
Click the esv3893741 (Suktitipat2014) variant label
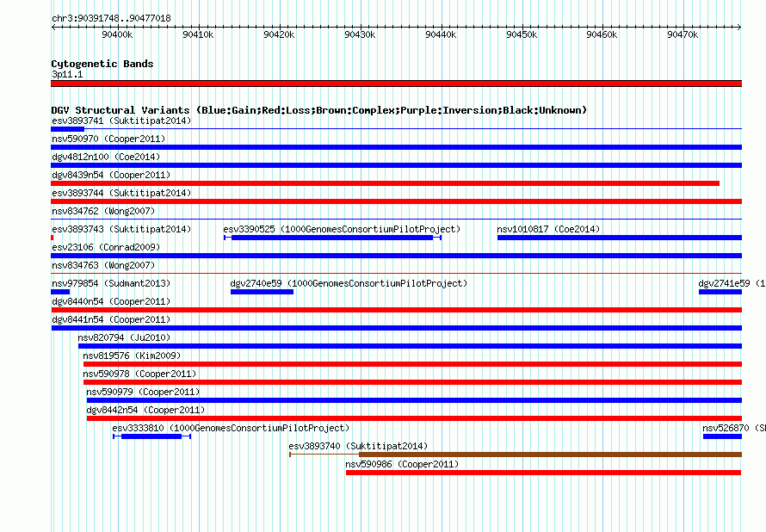121,121
